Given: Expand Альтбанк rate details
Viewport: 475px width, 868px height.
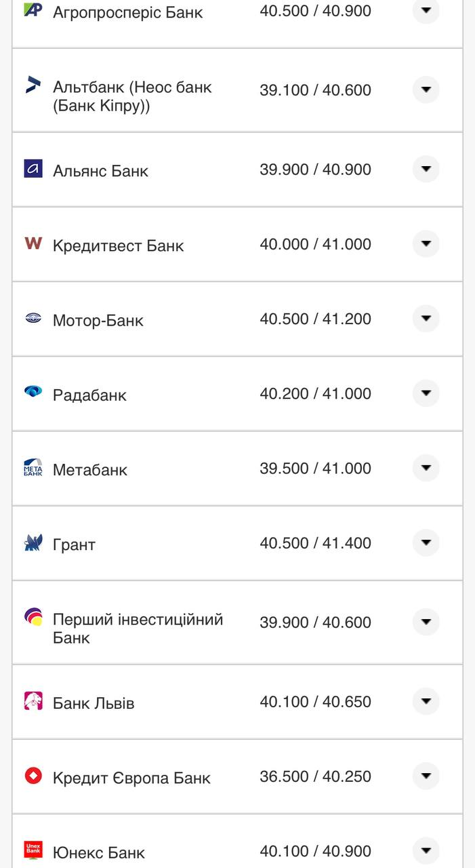Looking at the screenshot, I should pos(426,90).
